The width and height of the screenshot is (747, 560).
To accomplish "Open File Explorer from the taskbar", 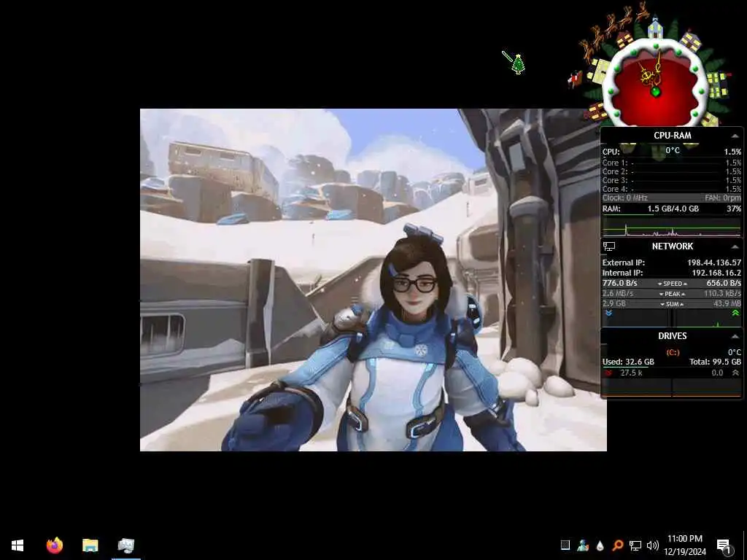I will coord(90,545).
